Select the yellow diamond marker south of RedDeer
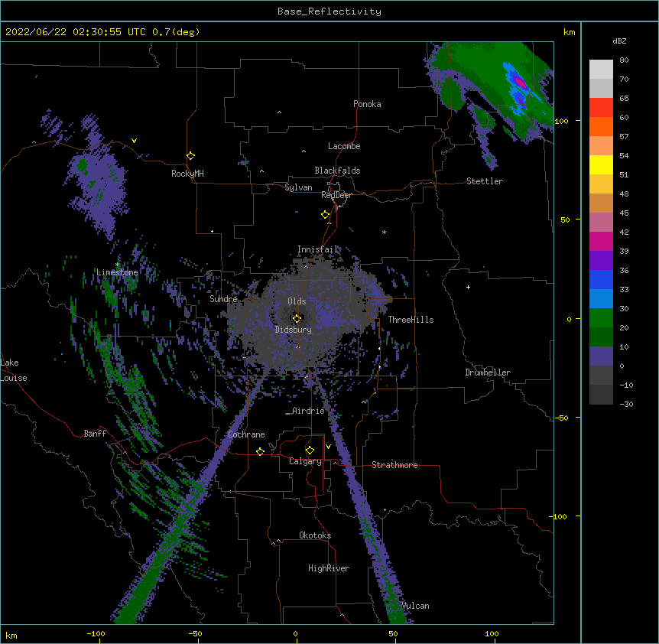The height and width of the screenshot is (644, 659). point(325,215)
